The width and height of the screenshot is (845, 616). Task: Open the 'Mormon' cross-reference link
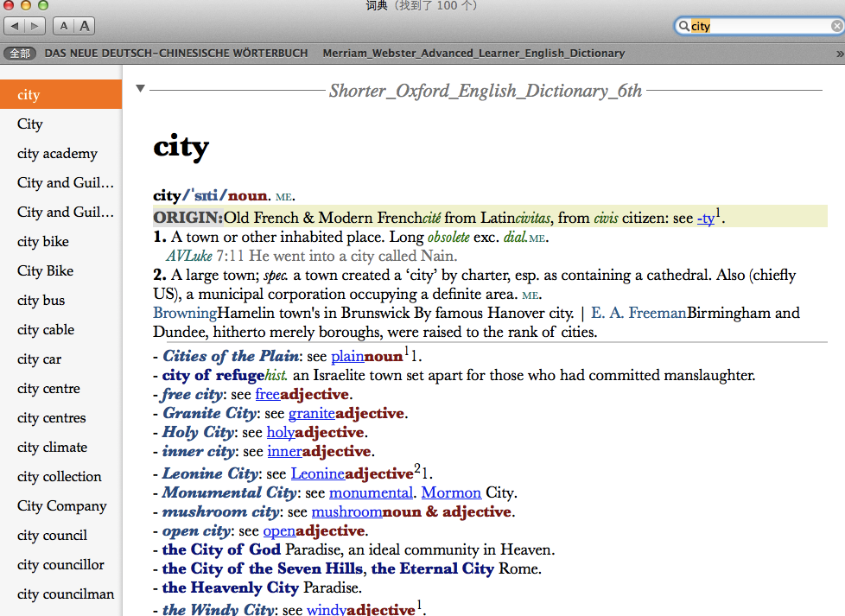(x=451, y=492)
